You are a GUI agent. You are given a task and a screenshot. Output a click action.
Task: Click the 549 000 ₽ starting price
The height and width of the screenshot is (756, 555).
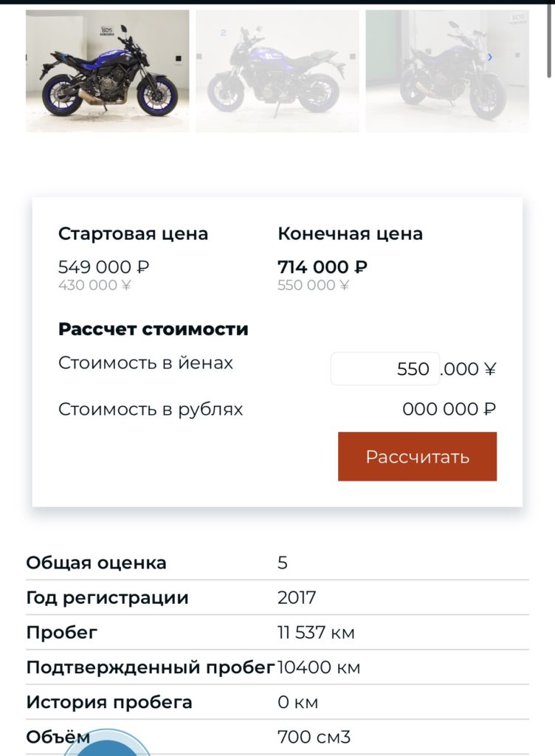[103, 267]
